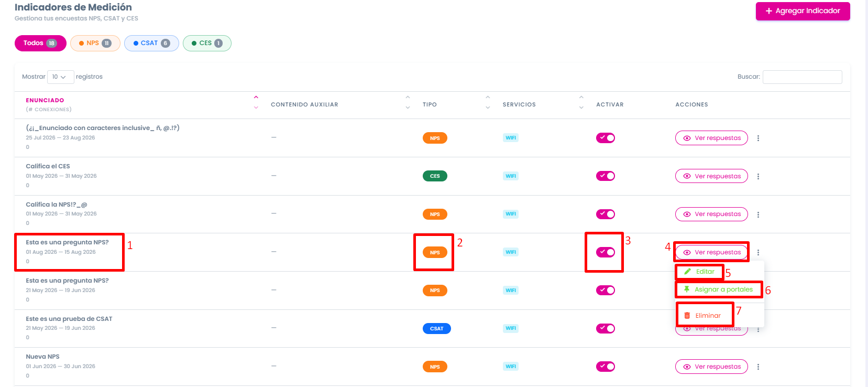This screenshot has height=387, width=868.
Task: Switch off Este es una prueba de CSAT toggle
Action: [606, 328]
